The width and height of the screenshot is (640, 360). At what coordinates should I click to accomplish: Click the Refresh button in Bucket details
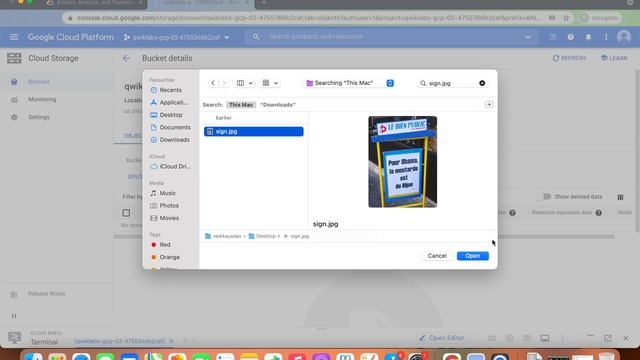(x=569, y=58)
